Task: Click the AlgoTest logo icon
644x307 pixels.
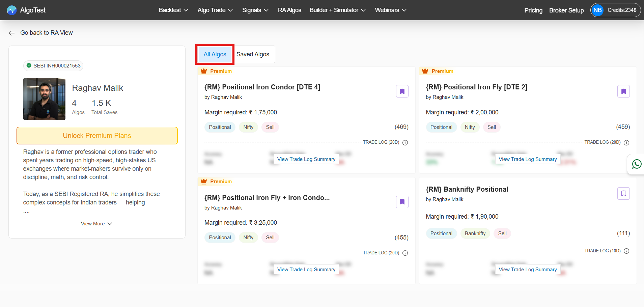Action: pyautogui.click(x=12, y=10)
